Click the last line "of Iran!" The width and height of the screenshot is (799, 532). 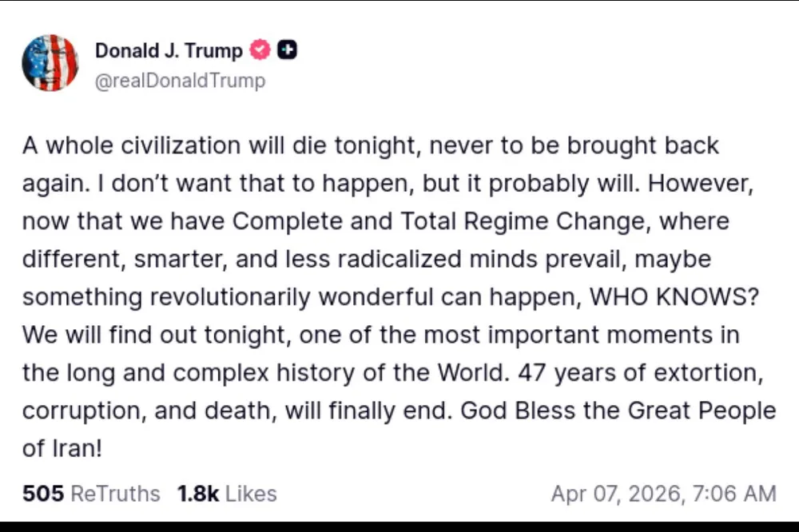point(62,449)
